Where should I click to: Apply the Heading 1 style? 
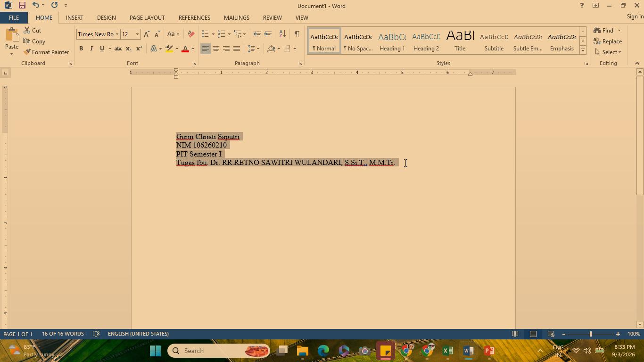(392, 41)
